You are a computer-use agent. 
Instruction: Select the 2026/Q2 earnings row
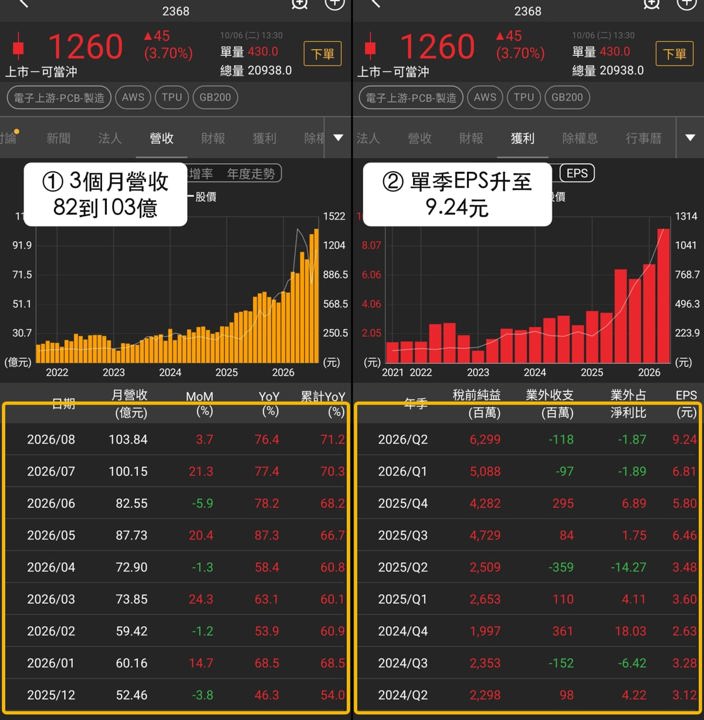pos(528,439)
